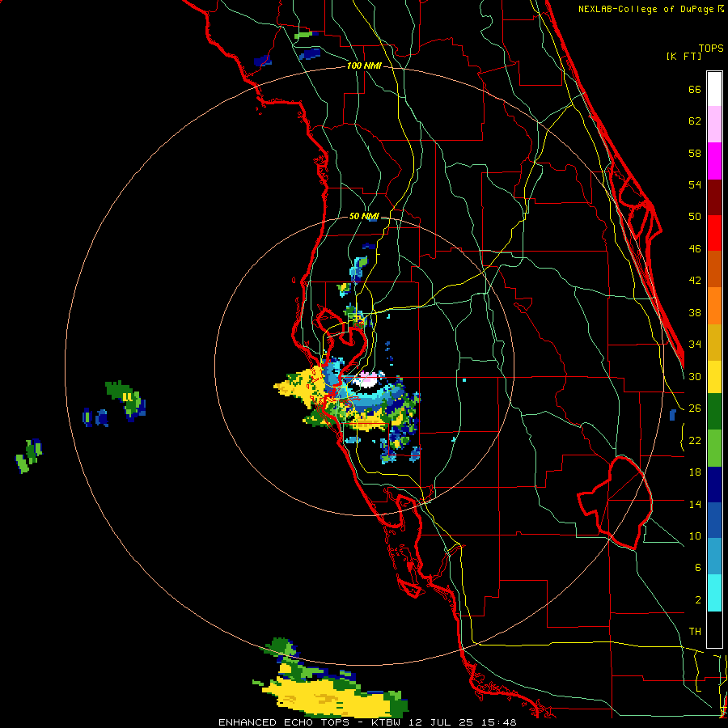Select the bright red legend swatch
This screenshot has width=728, height=728.
(714, 233)
